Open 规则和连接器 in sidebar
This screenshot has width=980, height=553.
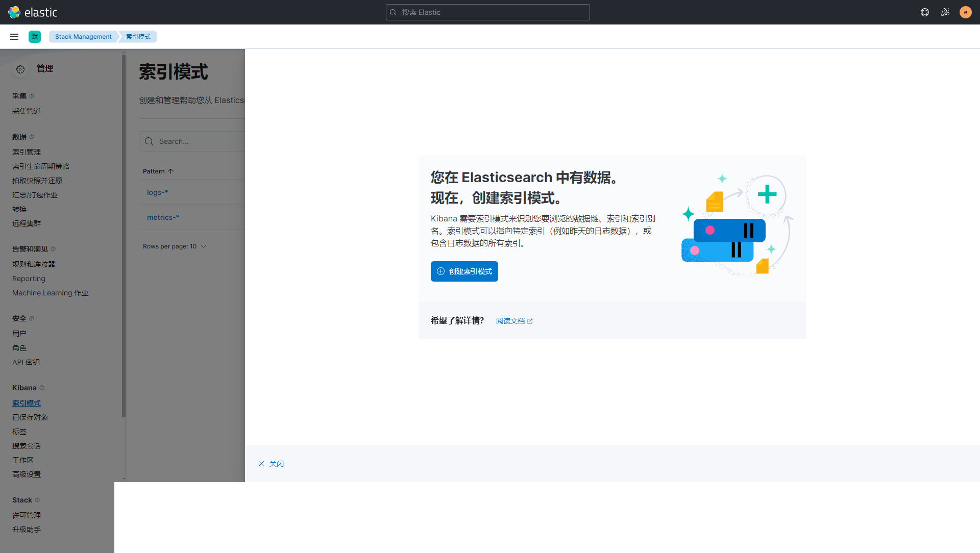click(34, 264)
